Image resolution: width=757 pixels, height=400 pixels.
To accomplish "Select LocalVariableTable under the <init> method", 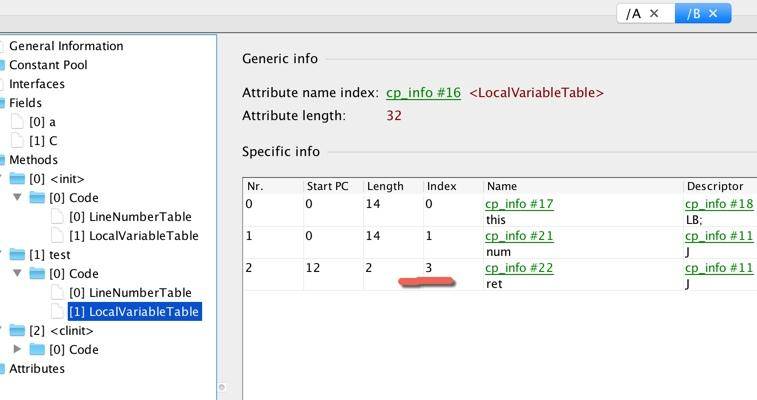I will coord(134,236).
